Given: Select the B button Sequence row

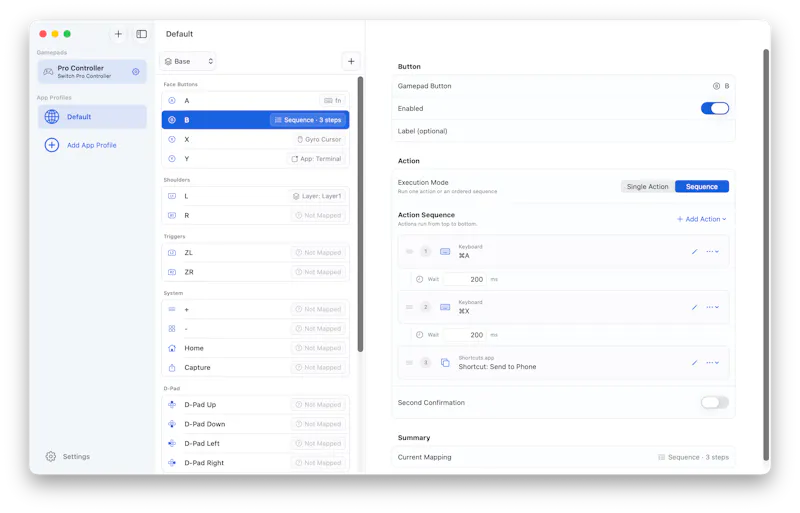Looking at the screenshot, I should pyautogui.click(x=255, y=120).
